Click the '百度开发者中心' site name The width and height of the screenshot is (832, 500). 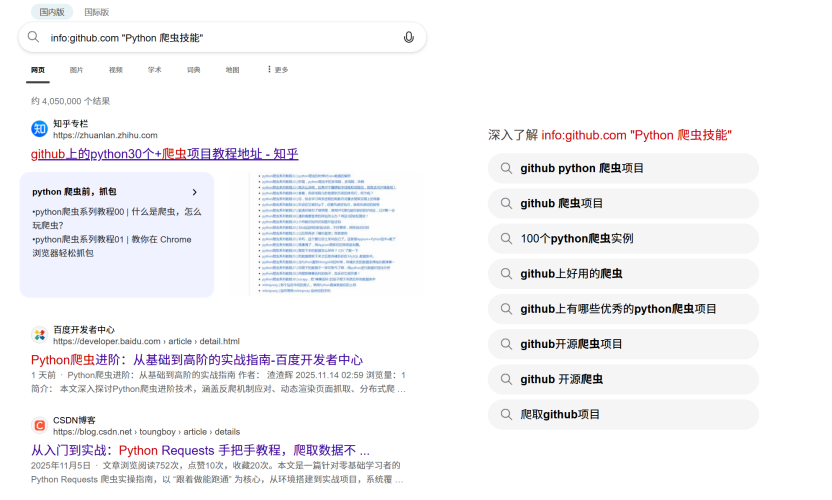pos(84,330)
